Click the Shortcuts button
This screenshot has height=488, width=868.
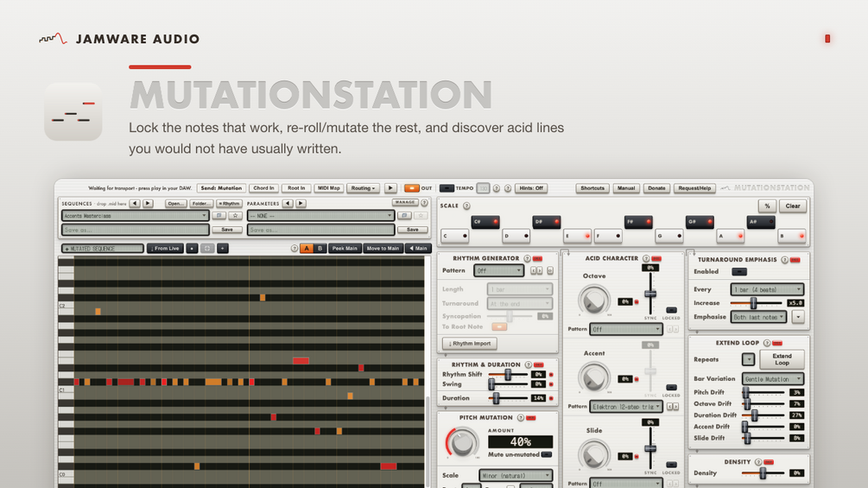[592, 188]
